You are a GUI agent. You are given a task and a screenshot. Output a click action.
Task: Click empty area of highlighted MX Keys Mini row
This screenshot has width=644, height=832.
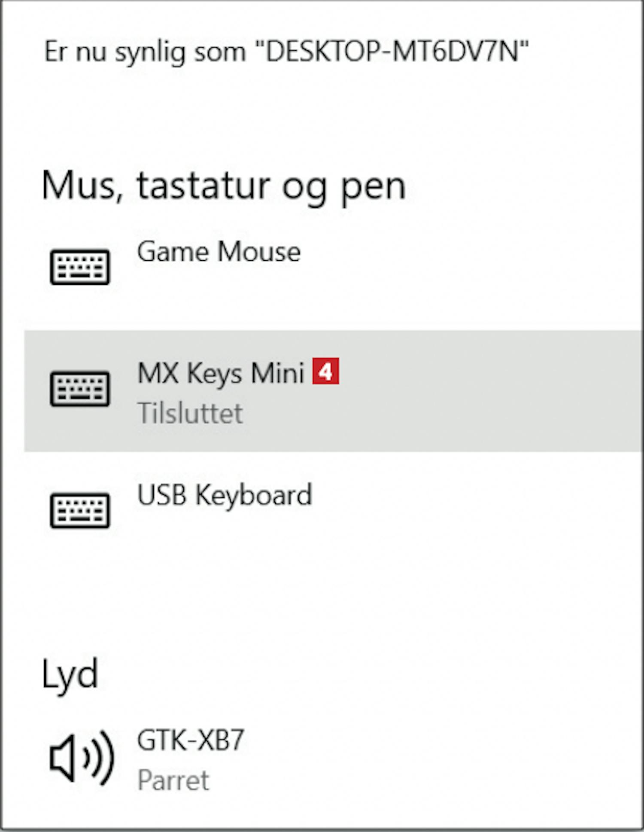489,391
